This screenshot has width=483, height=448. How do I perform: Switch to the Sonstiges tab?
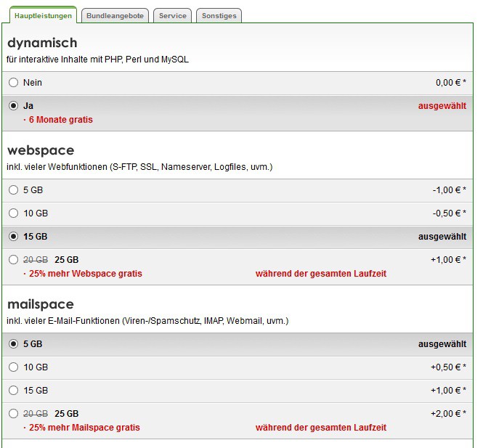[219, 15]
